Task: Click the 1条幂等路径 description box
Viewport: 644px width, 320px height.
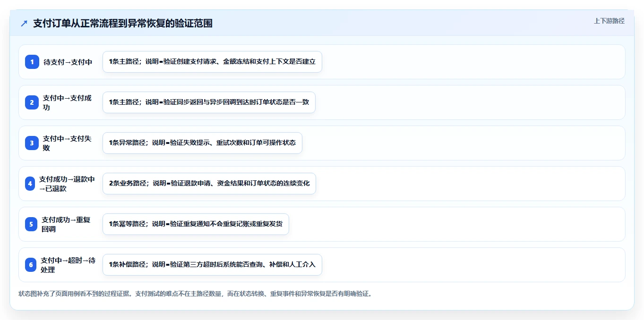Action: point(196,224)
